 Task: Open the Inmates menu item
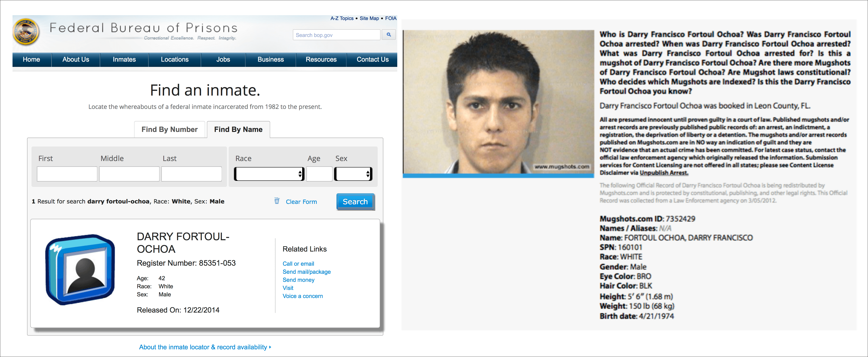124,60
